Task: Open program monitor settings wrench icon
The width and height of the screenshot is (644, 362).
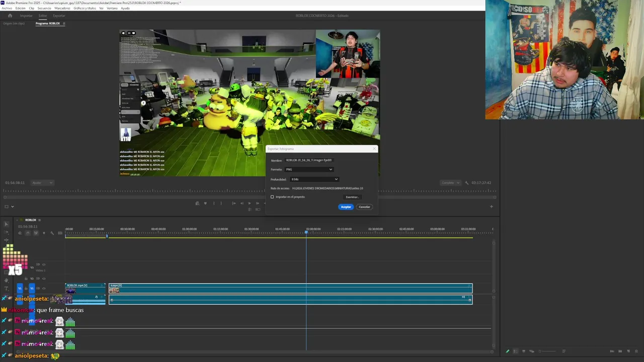Action: click(466, 183)
